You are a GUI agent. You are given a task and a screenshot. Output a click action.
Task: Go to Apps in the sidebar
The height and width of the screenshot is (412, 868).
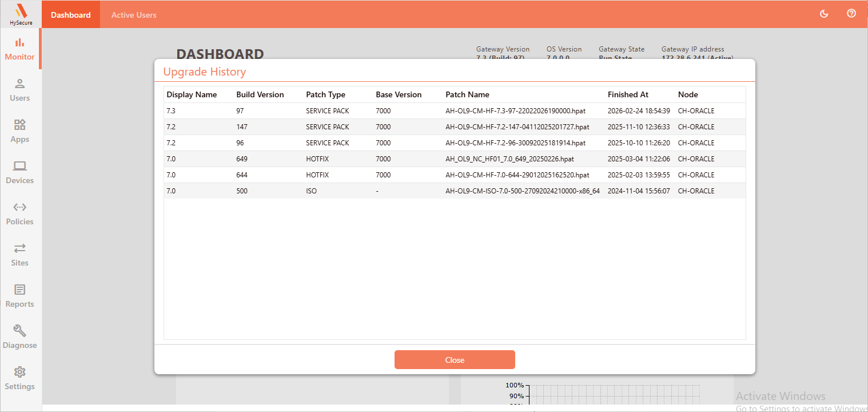[19, 131]
